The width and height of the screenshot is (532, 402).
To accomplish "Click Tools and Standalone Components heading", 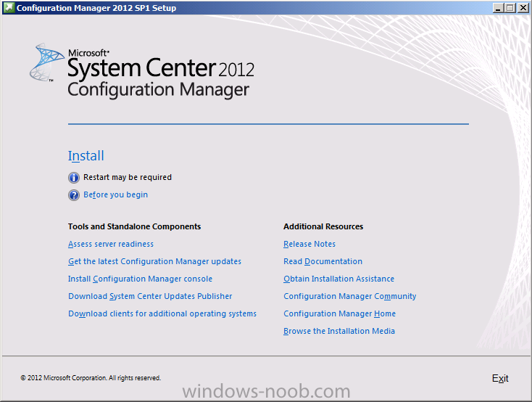I will pos(134,226).
